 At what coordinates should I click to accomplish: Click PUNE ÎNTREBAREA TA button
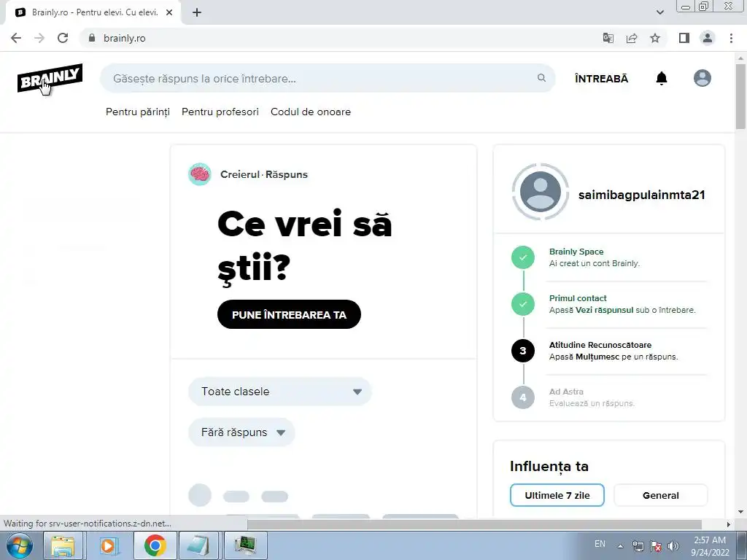pyautogui.click(x=289, y=315)
